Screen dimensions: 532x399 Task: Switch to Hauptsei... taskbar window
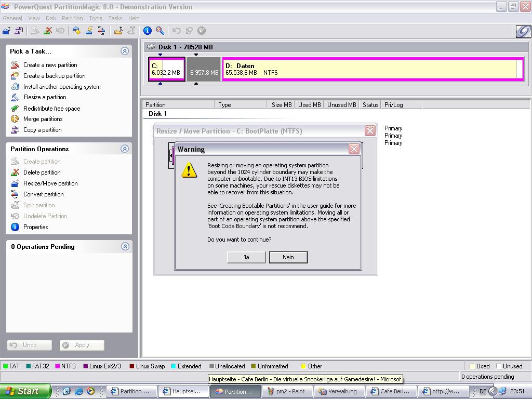click(x=183, y=391)
